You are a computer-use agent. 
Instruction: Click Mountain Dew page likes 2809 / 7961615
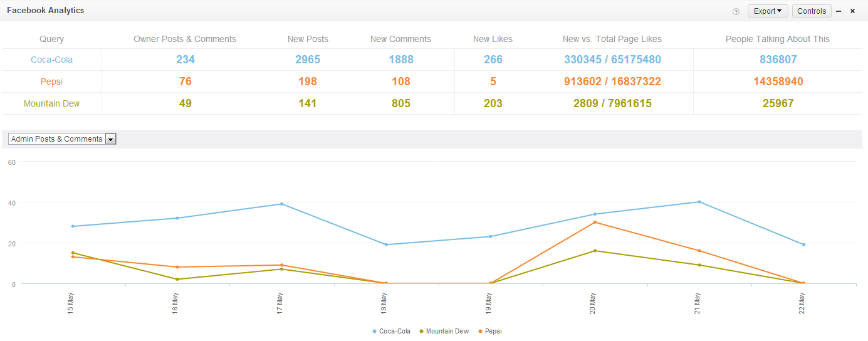(612, 103)
